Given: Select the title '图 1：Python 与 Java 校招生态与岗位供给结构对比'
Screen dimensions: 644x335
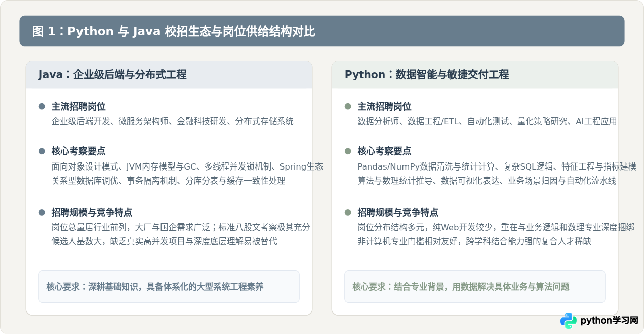Looking at the screenshot, I should pyautogui.click(x=174, y=31).
